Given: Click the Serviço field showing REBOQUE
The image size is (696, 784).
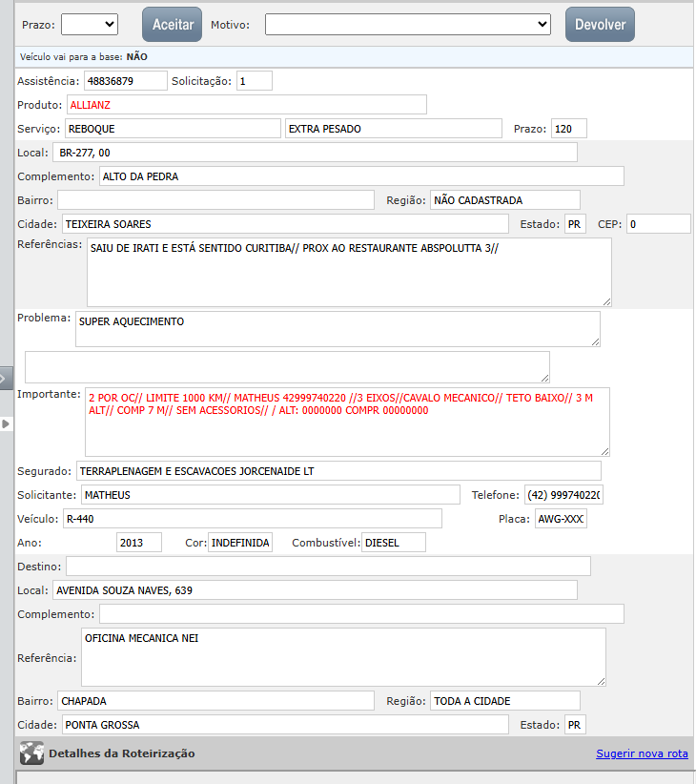Looking at the screenshot, I should (x=173, y=129).
